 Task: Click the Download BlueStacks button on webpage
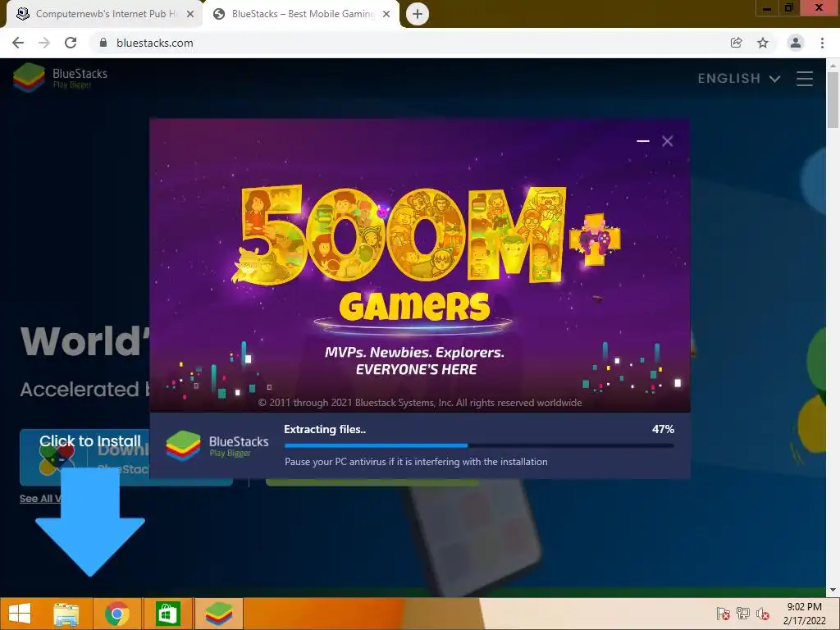point(126,457)
